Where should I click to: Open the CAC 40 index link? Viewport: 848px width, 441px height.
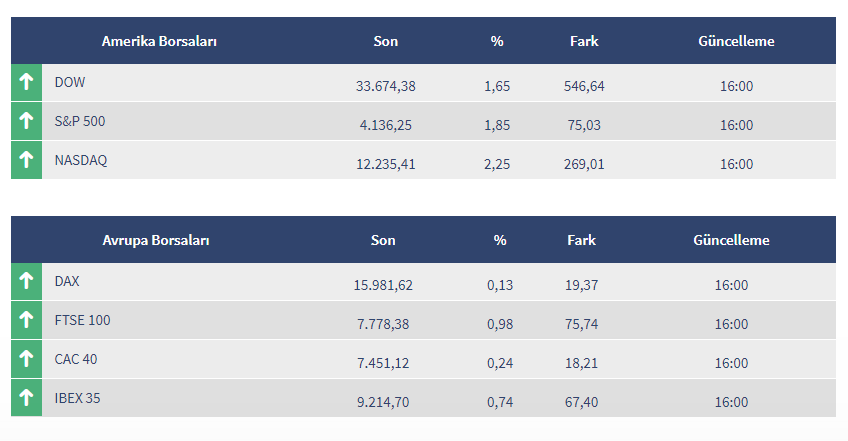(76, 359)
